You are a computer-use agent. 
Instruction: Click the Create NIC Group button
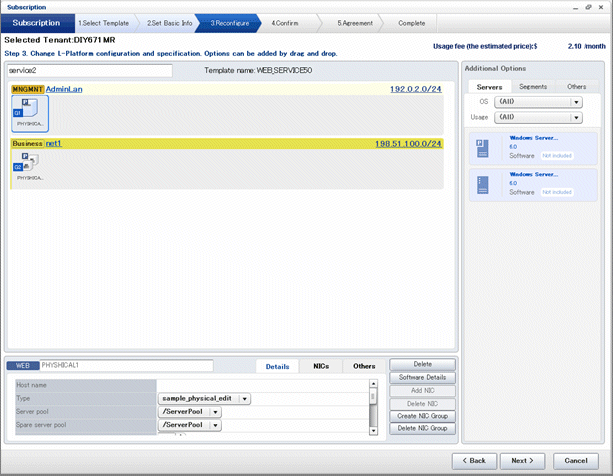pyautogui.click(x=422, y=416)
